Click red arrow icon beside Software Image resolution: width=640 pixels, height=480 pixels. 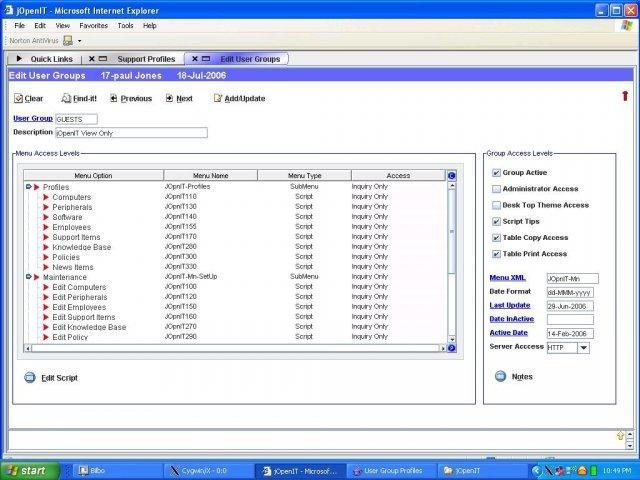click(46, 217)
